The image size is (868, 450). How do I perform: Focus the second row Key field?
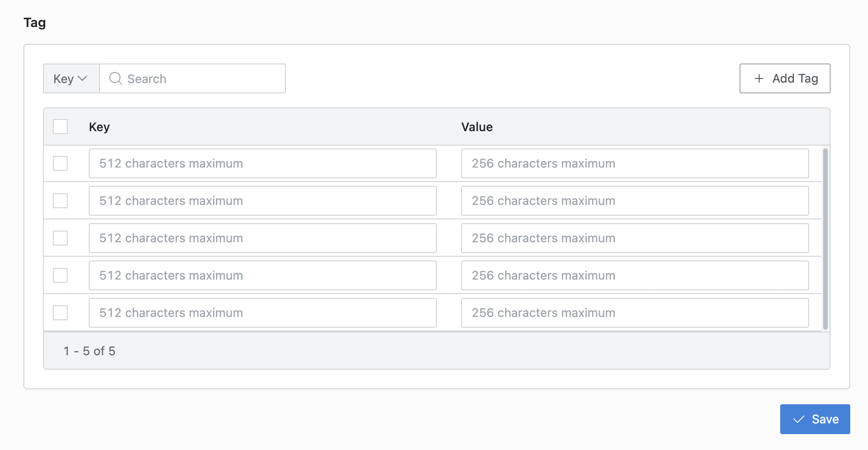263,201
